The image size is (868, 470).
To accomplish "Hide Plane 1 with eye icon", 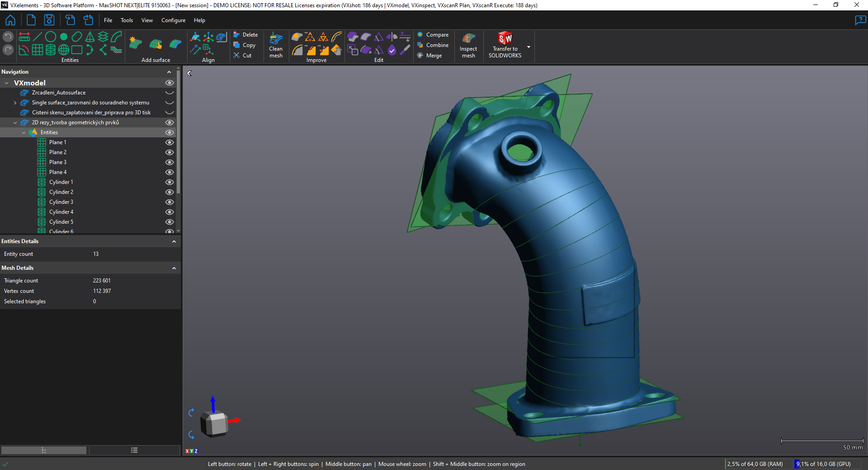I will (170, 142).
